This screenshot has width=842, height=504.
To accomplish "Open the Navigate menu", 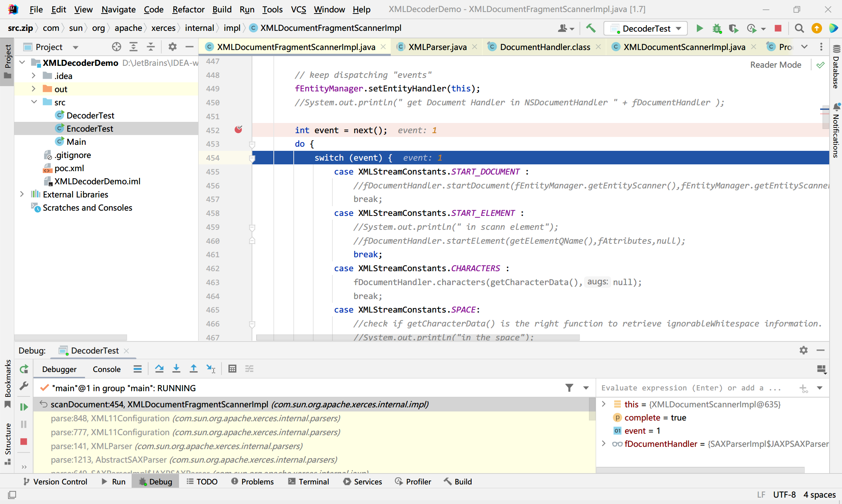I will pyautogui.click(x=118, y=9).
